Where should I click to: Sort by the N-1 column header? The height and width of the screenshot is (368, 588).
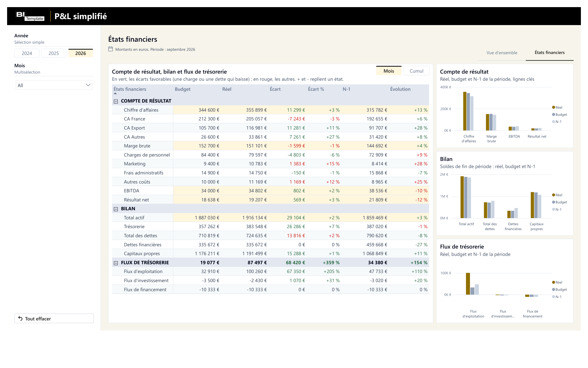point(346,89)
